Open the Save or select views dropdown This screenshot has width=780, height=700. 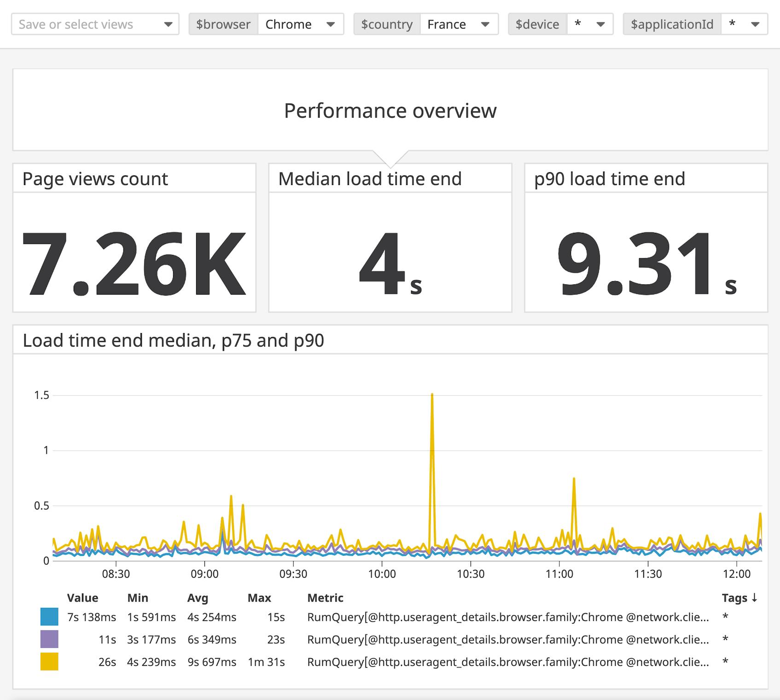[x=94, y=24]
